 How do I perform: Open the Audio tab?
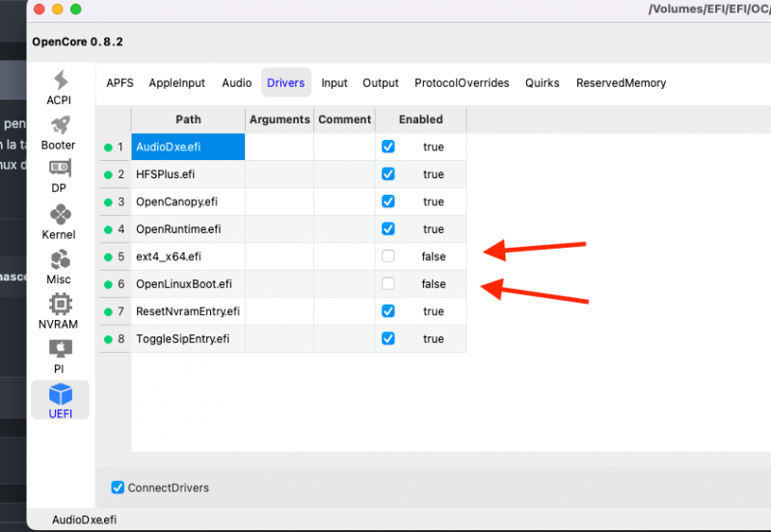click(x=236, y=83)
